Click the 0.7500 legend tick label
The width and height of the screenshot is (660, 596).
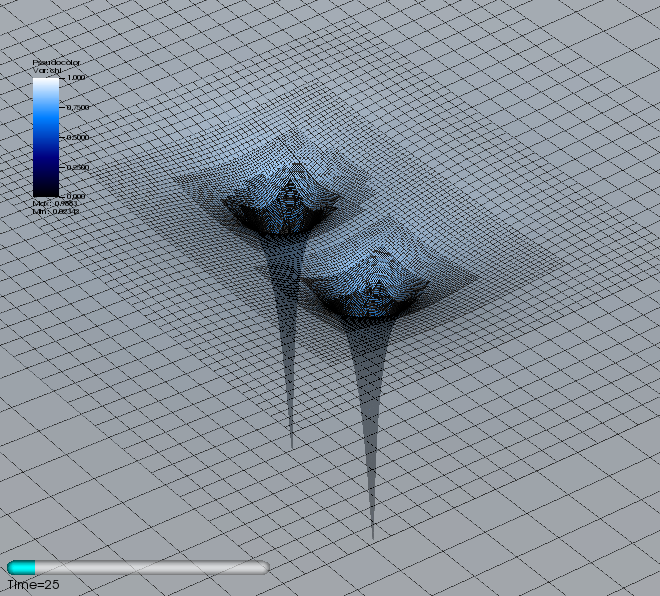[76, 107]
